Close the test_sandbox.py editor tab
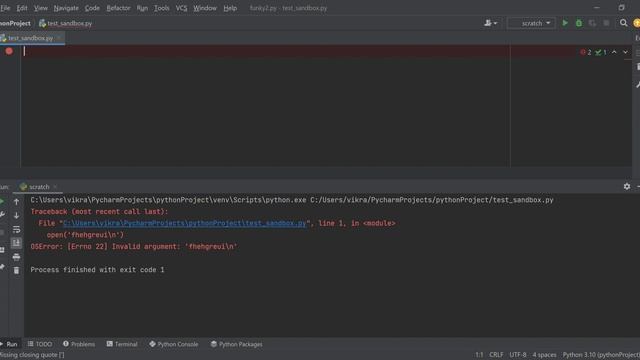Viewport: 640px width, 360px height. click(59, 38)
